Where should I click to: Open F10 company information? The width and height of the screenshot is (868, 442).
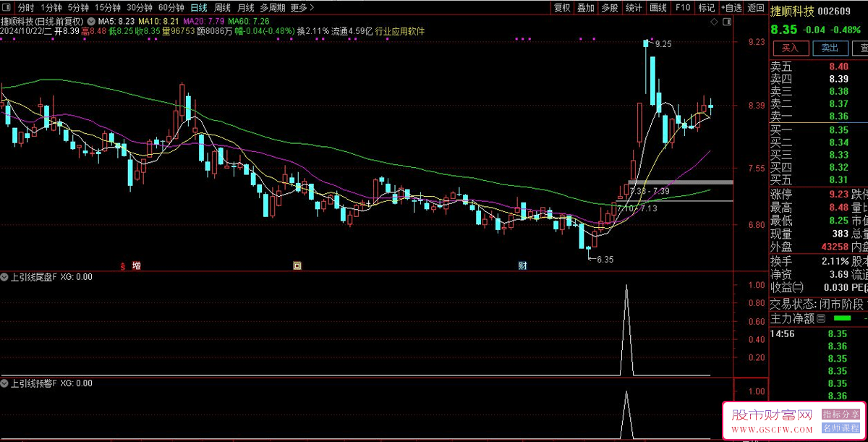pyautogui.click(x=682, y=8)
